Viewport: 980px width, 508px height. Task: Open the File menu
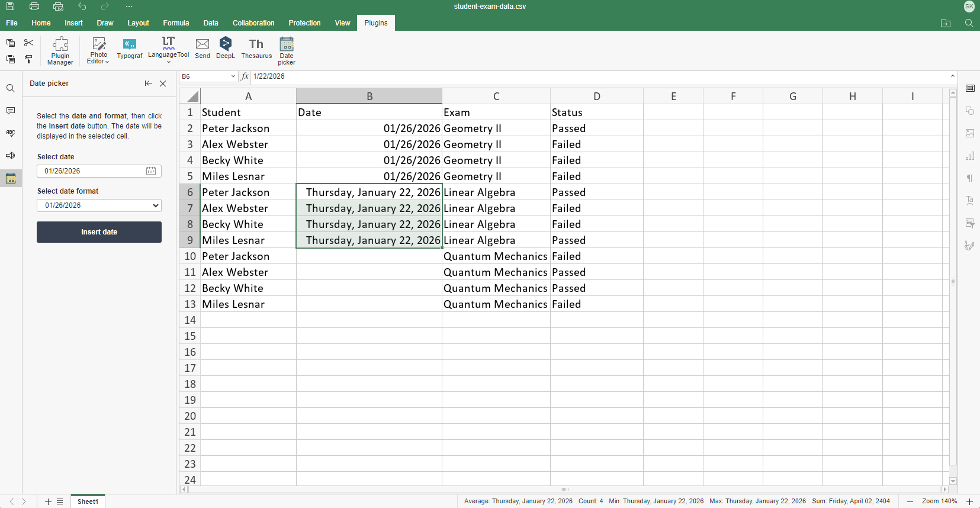[x=12, y=23]
